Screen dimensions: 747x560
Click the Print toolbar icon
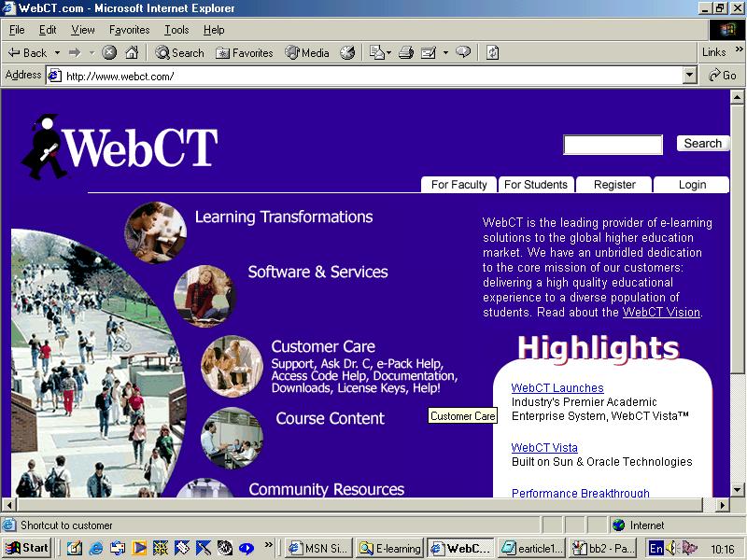coord(405,53)
